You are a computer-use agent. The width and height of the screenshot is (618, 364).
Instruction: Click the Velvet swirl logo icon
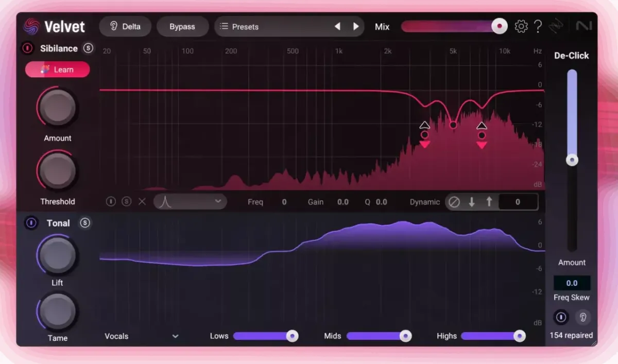(x=31, y=26)
